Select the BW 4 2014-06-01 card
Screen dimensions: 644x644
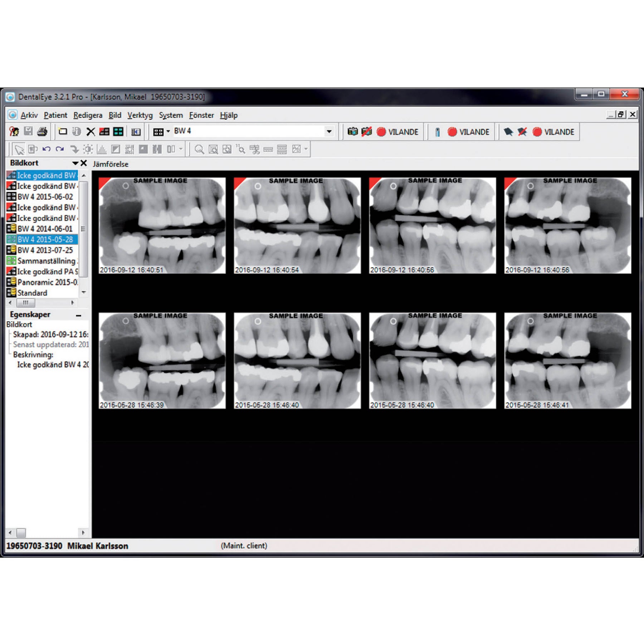[42, 229]
